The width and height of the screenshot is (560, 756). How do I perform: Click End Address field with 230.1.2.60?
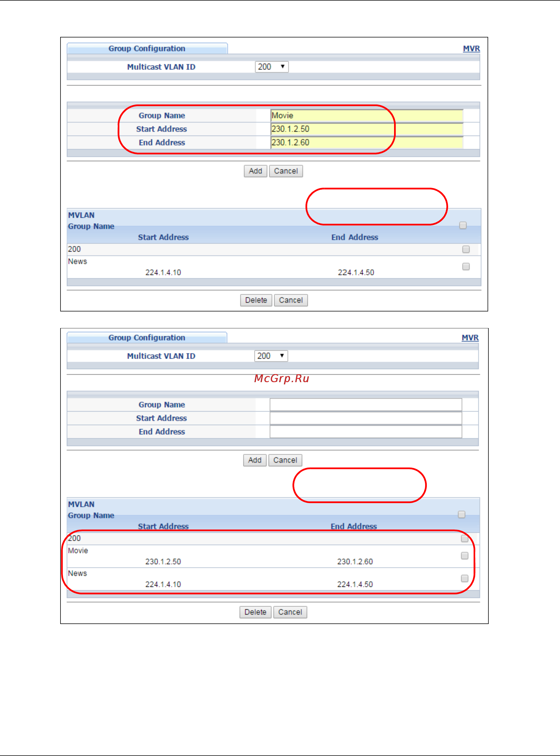click(367, 143)
